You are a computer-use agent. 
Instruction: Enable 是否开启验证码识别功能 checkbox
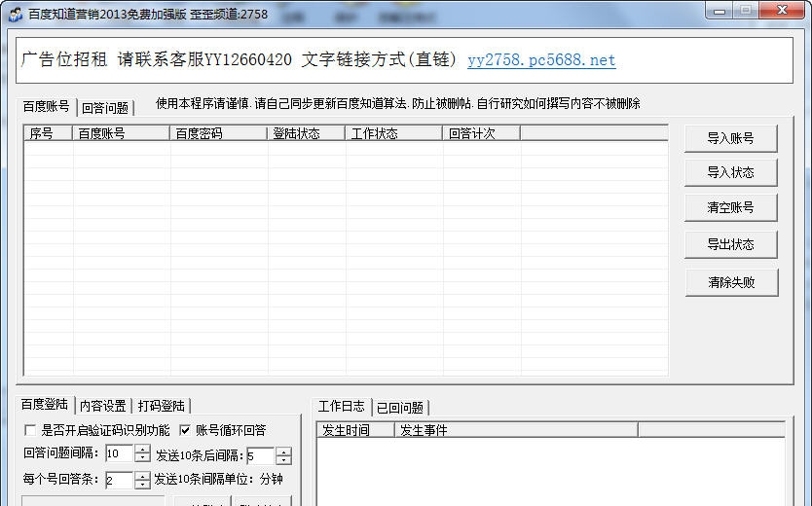pos(30,430)
